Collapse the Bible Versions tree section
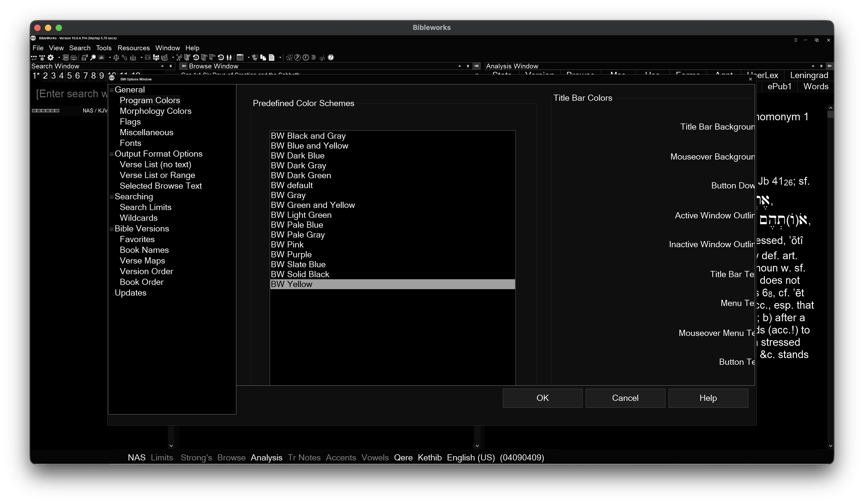This screenshot has height=504, width=864. [112, 228]
